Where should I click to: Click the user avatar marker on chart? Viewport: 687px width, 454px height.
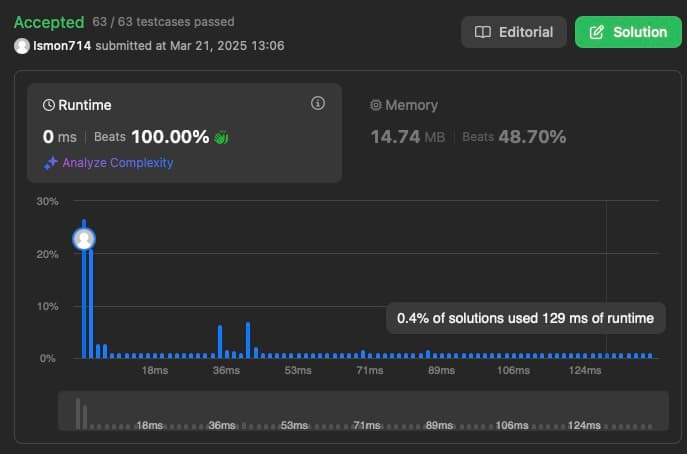85,238
